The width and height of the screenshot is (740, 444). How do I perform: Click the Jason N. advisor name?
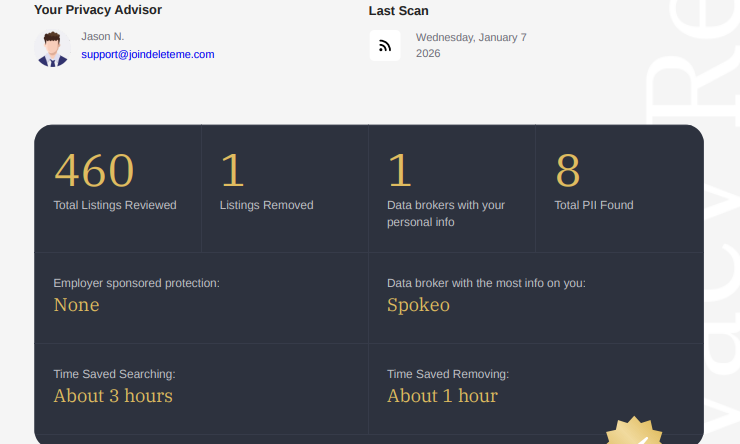(103, 36)
